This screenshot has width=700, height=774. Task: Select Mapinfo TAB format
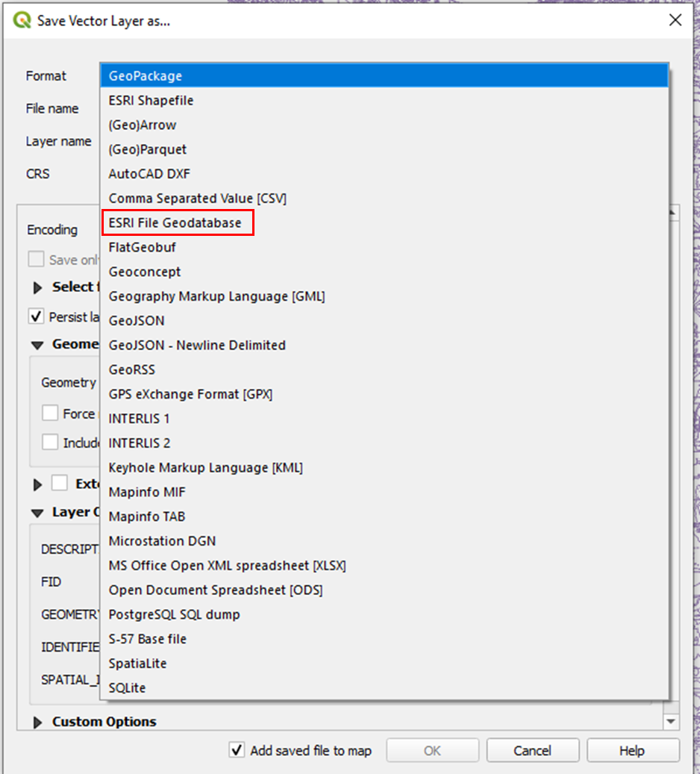point(384,516)
